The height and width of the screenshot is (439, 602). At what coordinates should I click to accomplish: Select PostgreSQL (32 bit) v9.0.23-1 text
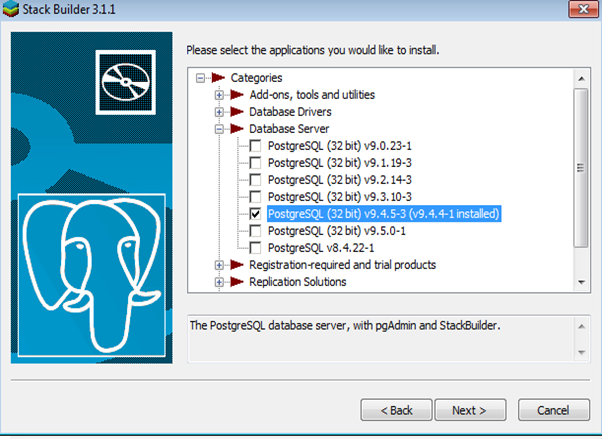340,146
